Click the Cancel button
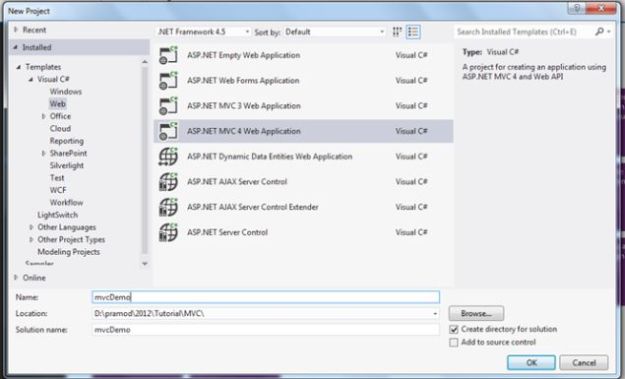The image size is (625, 379). click(584, 363)
